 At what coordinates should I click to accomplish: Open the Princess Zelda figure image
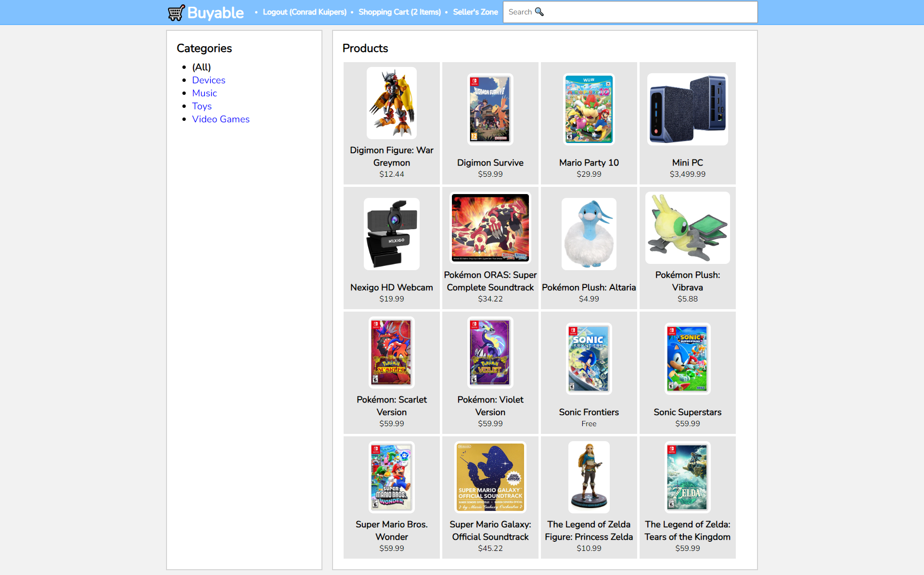(x=589, y=477)
